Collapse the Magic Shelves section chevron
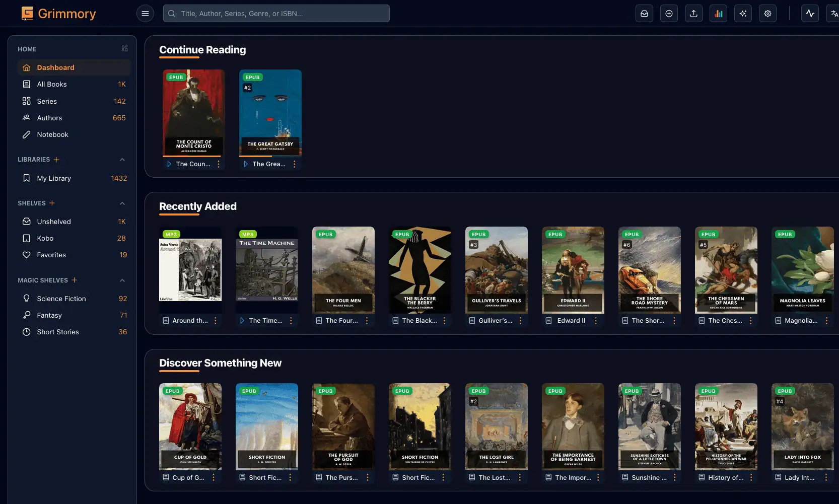Viewport: 839px width, 504px height. tap(122, 280)
